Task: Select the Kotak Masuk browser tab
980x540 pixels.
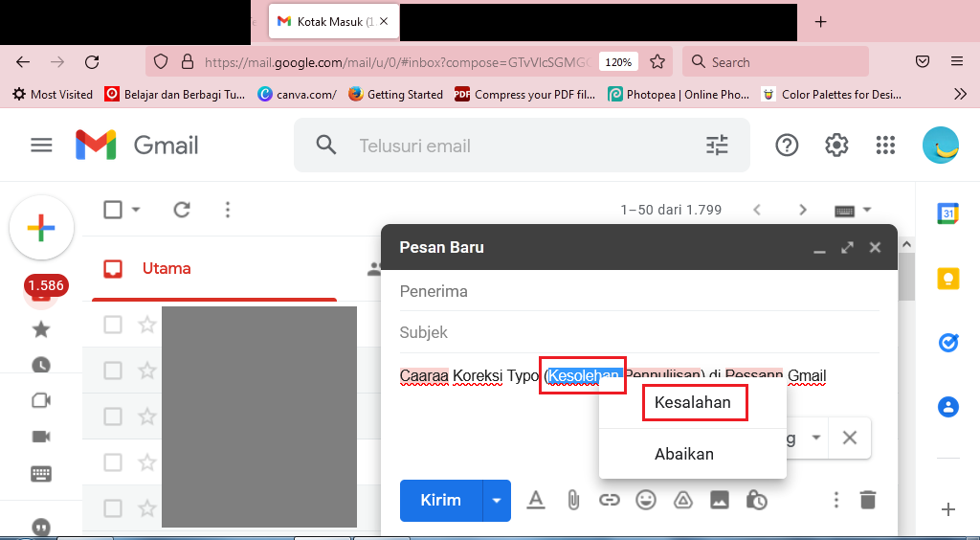Action: pyautogui.click(x=334, y=22)
